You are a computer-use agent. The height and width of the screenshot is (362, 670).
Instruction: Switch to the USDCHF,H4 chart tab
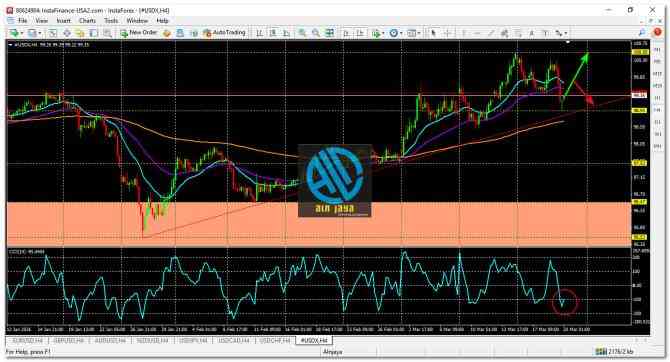275,341
